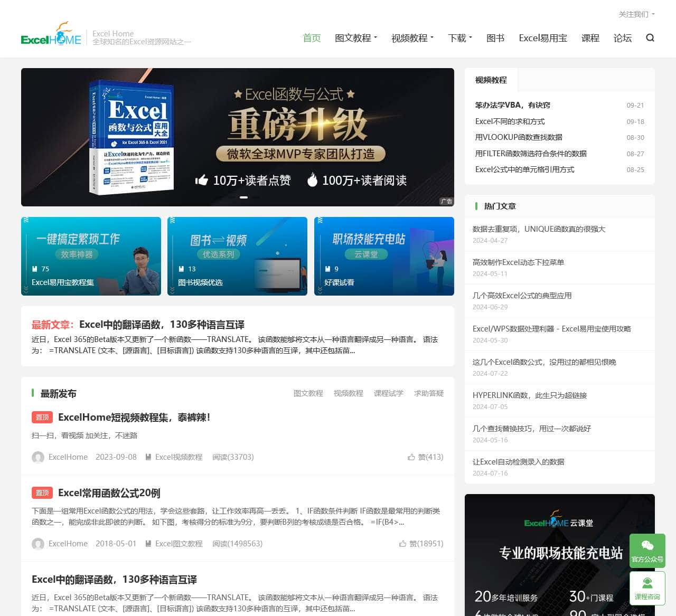Open 几个查找替换技巧，用过一次都说好
The height and width of the screenshot is (616, 676).
coord(531,429)
